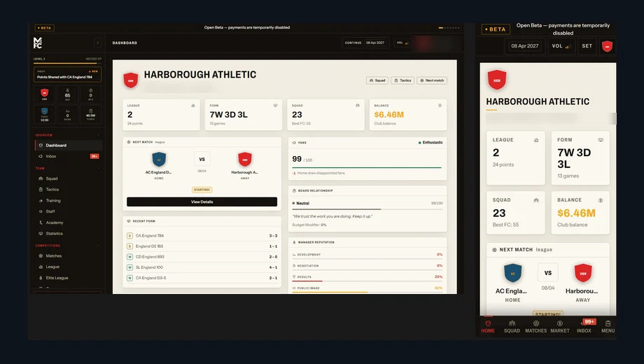644x364 pixels.
Task: Click the CA England 784 recent form row
Action: pos(202,235)
